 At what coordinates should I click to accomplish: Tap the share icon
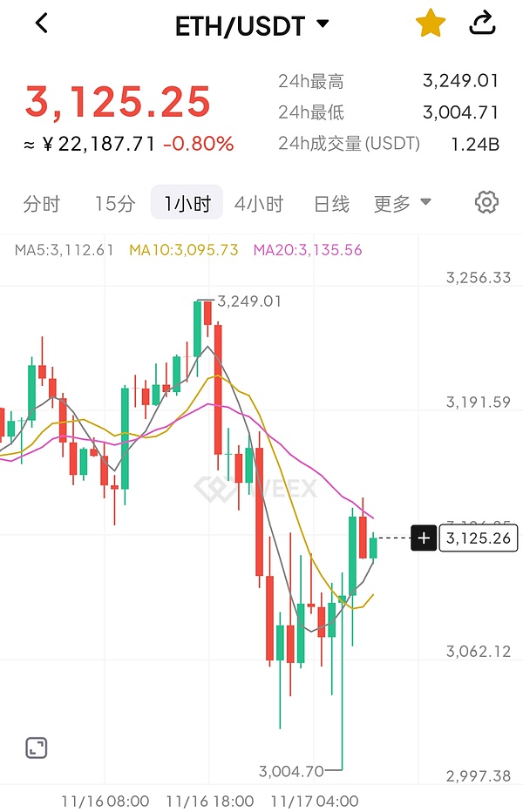click(482, 24)
